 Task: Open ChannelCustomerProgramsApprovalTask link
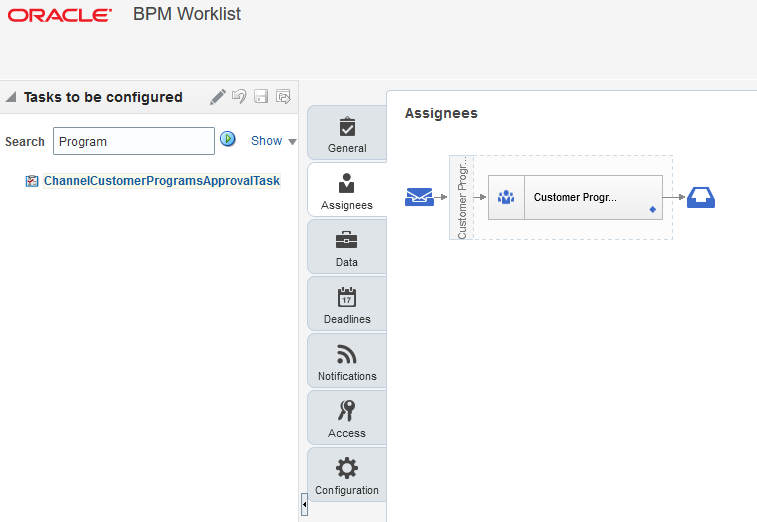(x=162, y=181)
